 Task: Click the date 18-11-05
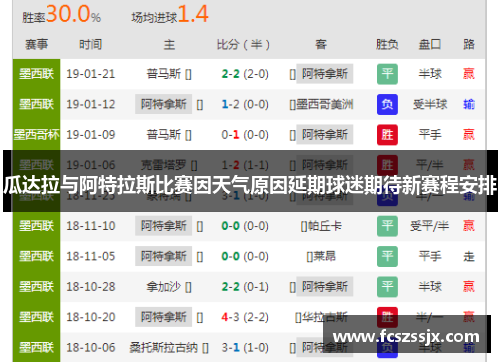[90, 256]
